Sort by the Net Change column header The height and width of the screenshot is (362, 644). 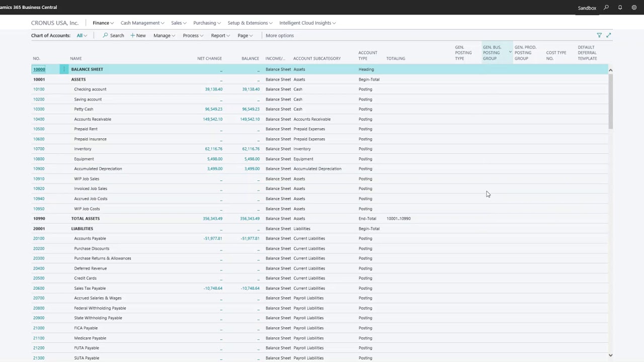click(209, 58)
